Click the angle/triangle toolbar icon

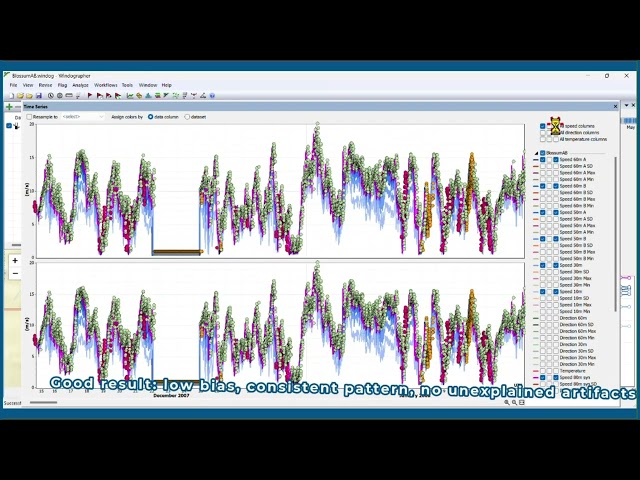(203, 96)
